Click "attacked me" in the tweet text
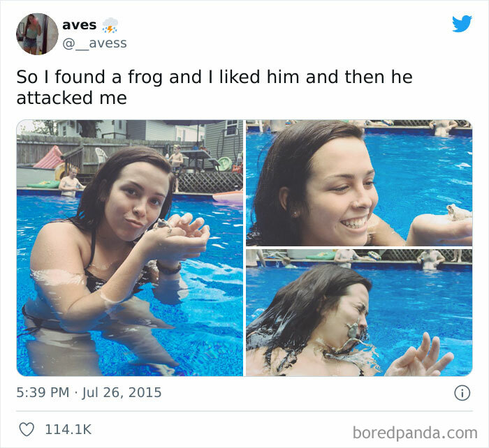The image size is (489, 448). pyautogui.click(x=71, y=98)
